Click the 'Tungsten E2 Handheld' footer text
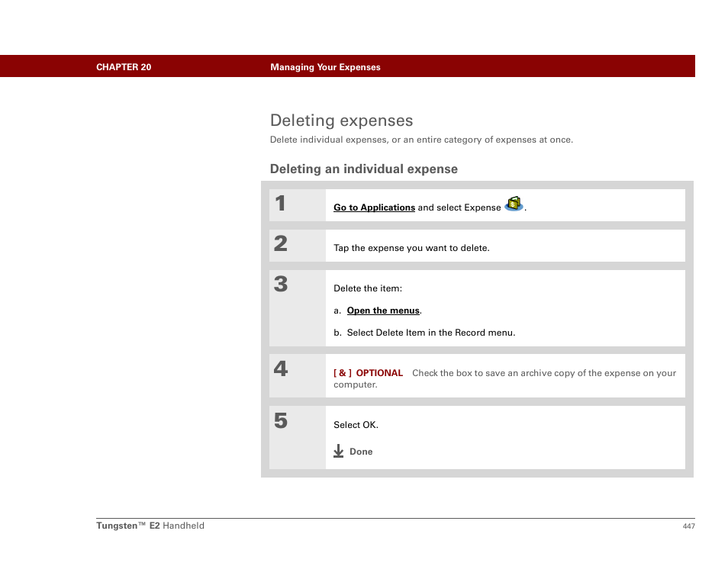Image resolution: width=728 pixels, height=563 pixels. (x=150, y=526)
